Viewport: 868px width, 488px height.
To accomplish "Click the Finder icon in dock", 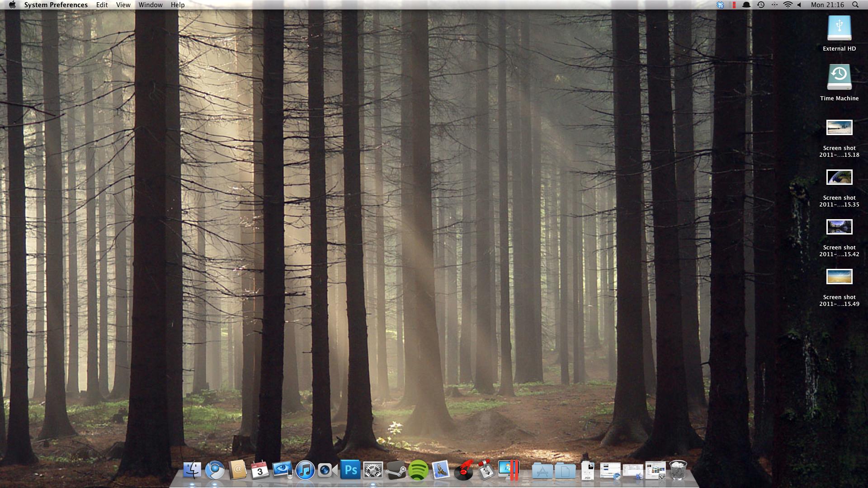I will pyautogui.click(x=192, y=470).
